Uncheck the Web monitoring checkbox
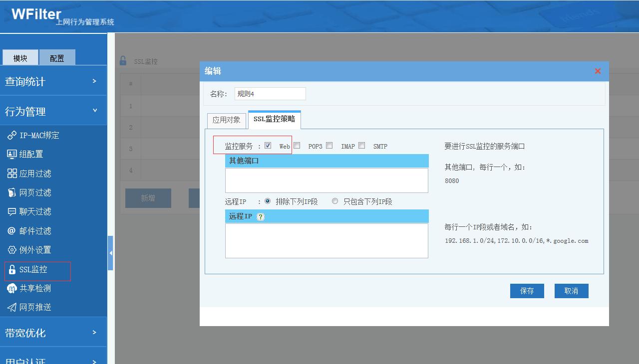 pyautogui.click(x=268, y=145)
